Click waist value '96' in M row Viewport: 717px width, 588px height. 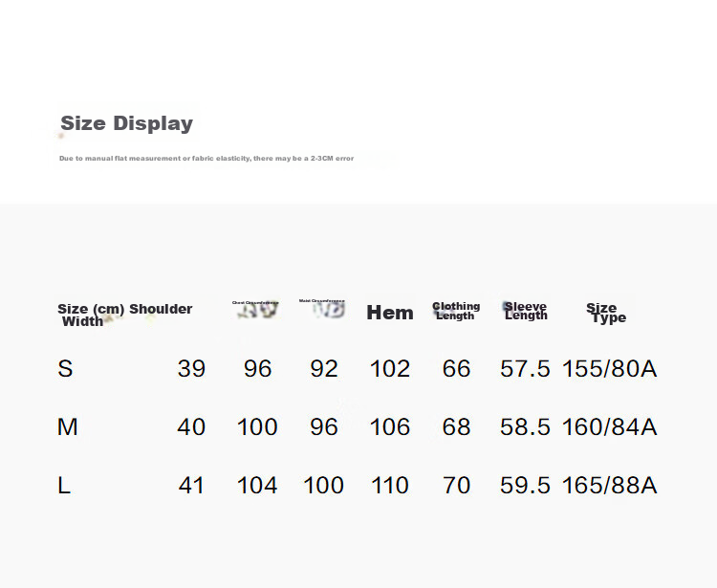click(x=324, y=427)
